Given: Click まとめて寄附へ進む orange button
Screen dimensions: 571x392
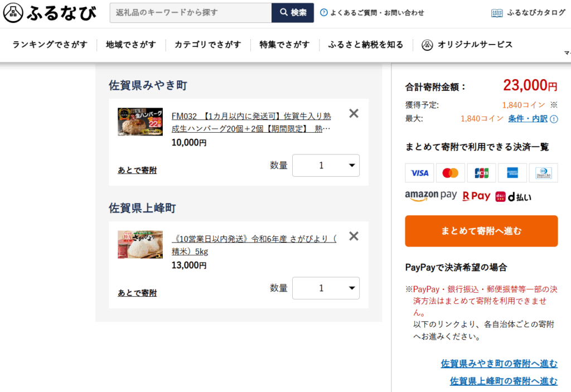Looking at the screenshot, I should pos(481,231).
